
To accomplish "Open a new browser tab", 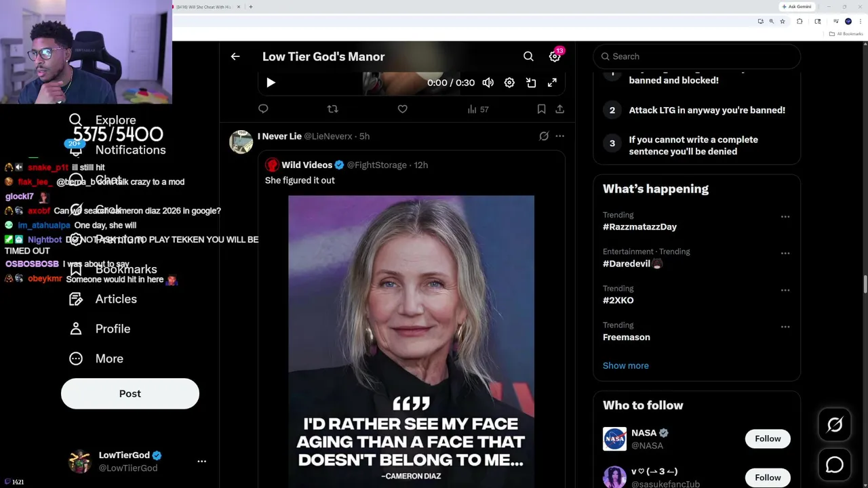I will (x=251, y=7).
